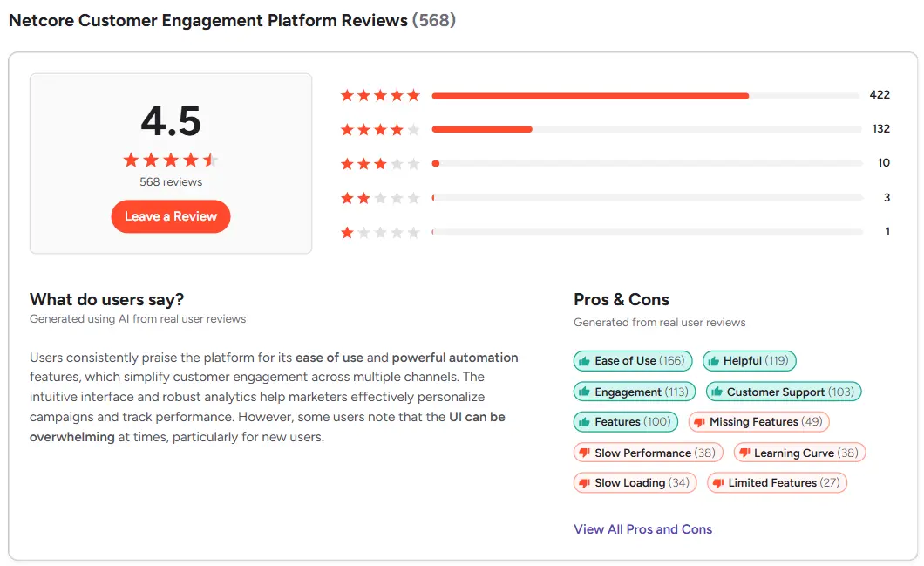
Task: Click the bold phrase powerful automation
Action: point(455,358)
